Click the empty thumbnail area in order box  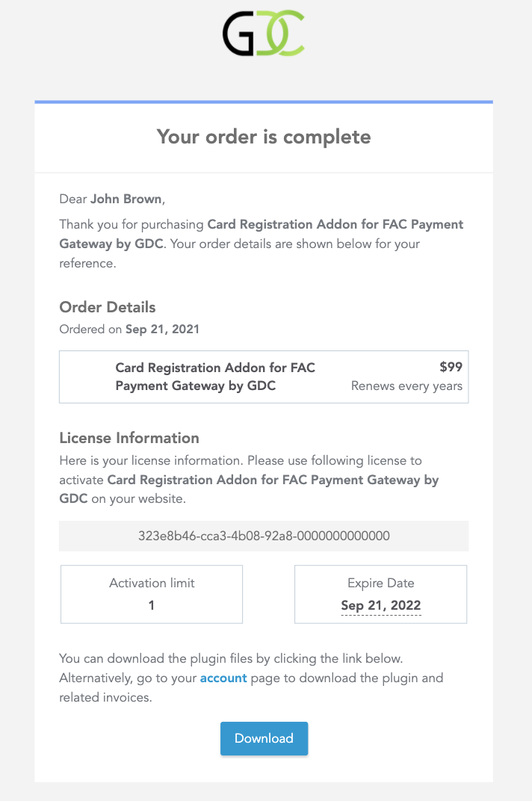[x=87, y=377]
